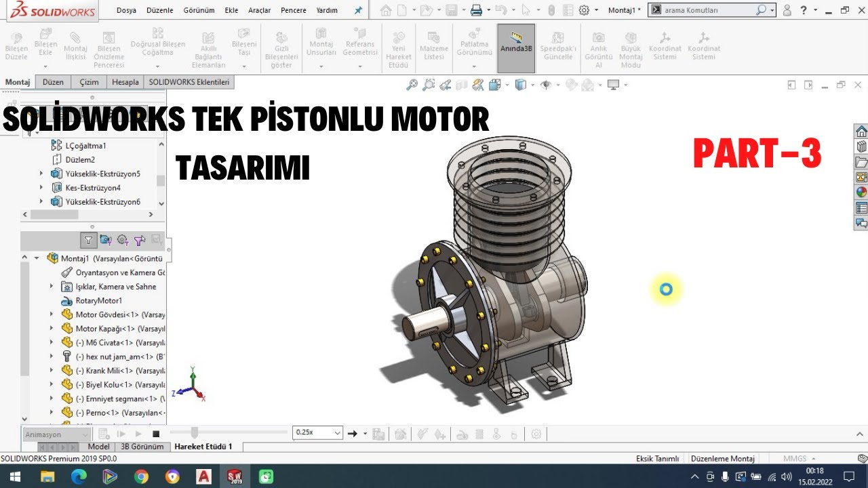
Task: Open the Custom Properties icon in task pane
Action: (861, 207)
